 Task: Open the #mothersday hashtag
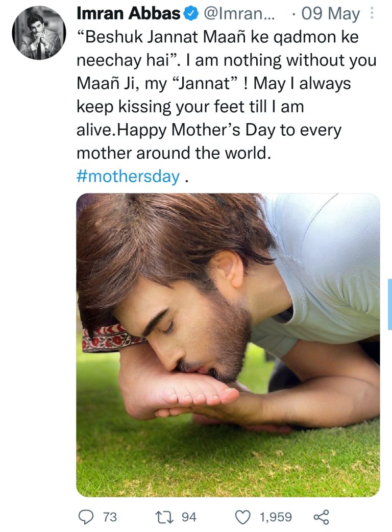(129, 176)
